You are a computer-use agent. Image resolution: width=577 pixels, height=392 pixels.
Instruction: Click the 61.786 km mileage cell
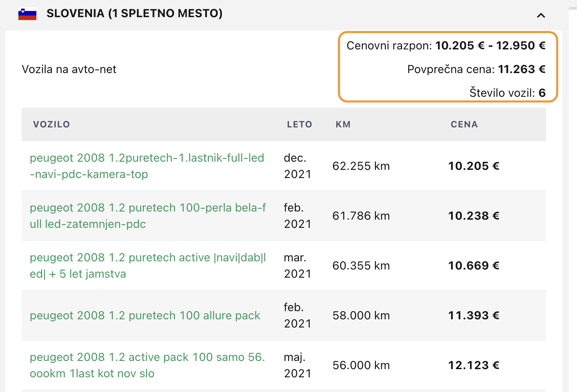361,216
